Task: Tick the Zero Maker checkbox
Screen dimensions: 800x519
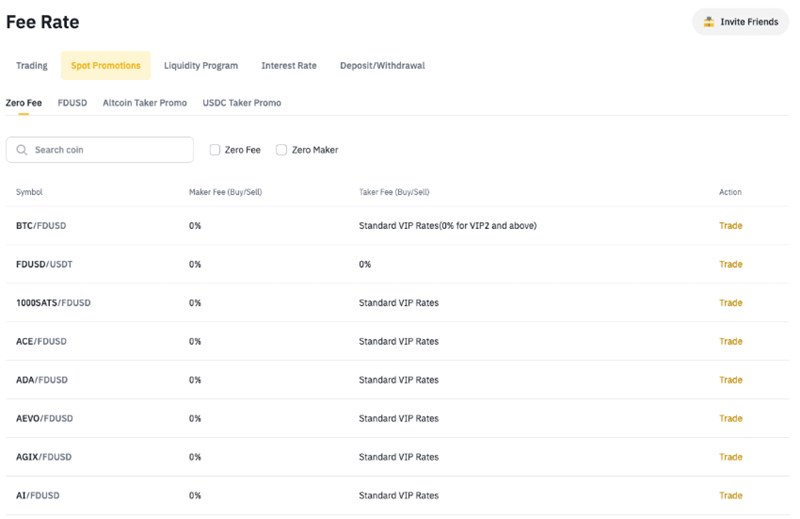Action: click(x=282, y=150)
